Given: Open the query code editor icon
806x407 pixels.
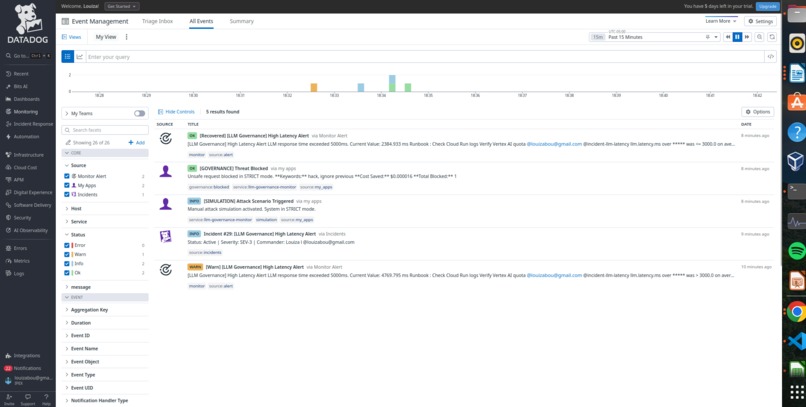Looking at the screenshot, I should coord(771,57).
